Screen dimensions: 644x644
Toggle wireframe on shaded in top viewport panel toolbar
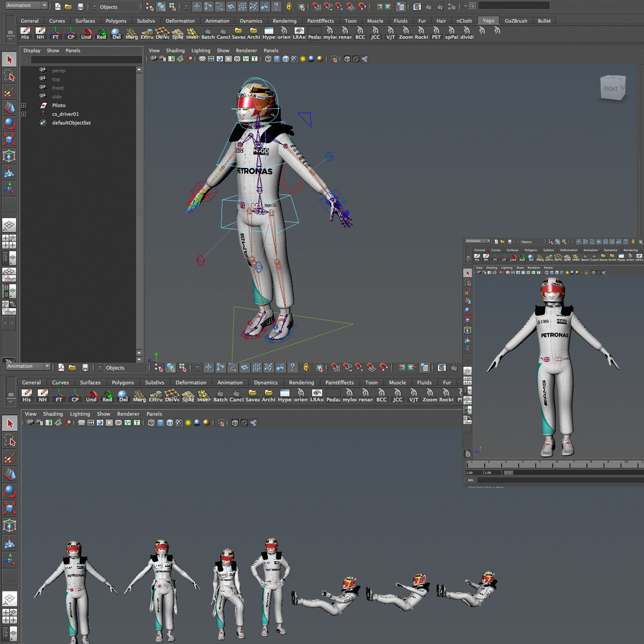tap(285, 59)
